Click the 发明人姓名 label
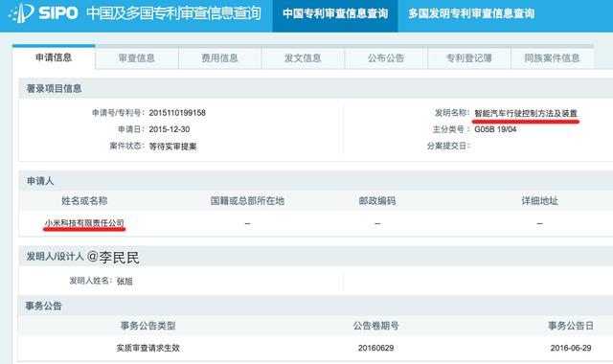The height and width of the screenshot is (364, 613). (91, 281)
